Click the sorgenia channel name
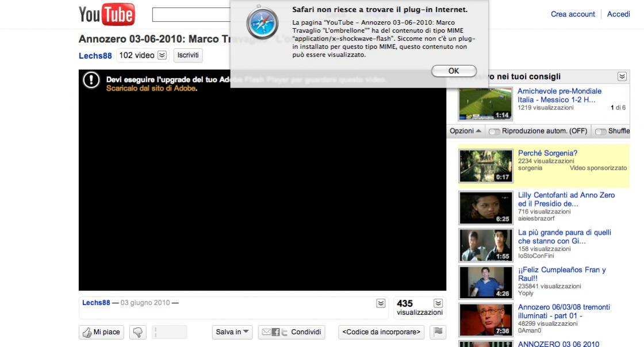The height and width of the screenshot is (347, 644). [530, 168]
